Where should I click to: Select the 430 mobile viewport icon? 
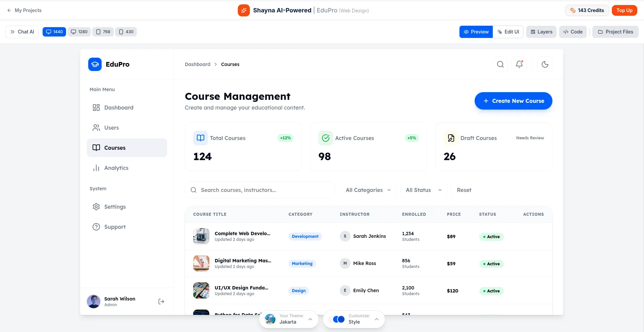(x=126, y=32)
